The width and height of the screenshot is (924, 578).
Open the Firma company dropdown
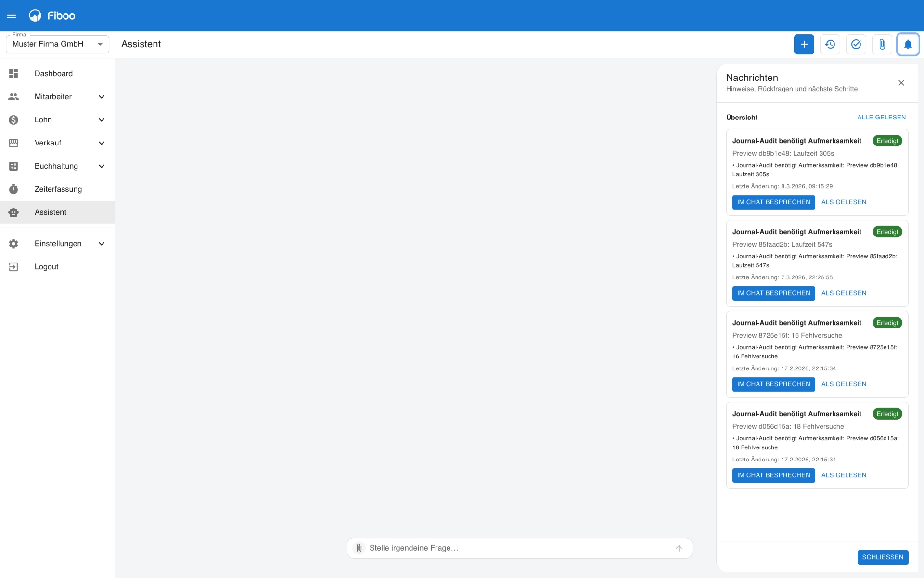click(x=57, y=44)
